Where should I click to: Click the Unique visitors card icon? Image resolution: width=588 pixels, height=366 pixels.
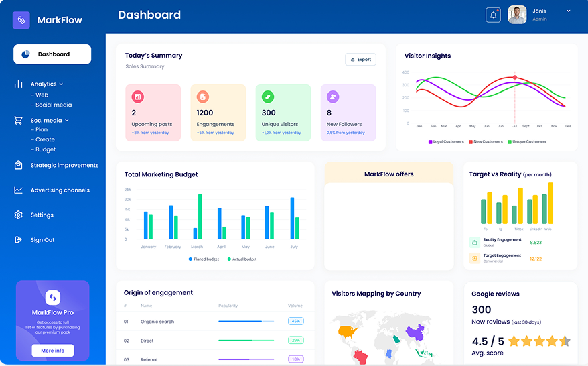point(268,97)
